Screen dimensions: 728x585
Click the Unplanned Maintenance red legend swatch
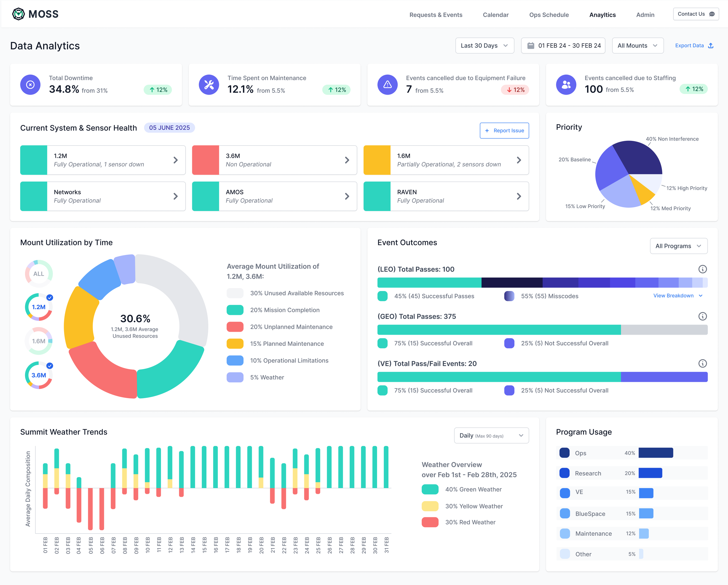235,327
